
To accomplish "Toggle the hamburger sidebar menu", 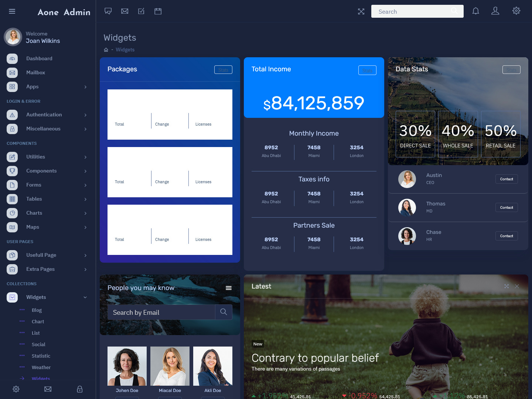I will 12,11.
